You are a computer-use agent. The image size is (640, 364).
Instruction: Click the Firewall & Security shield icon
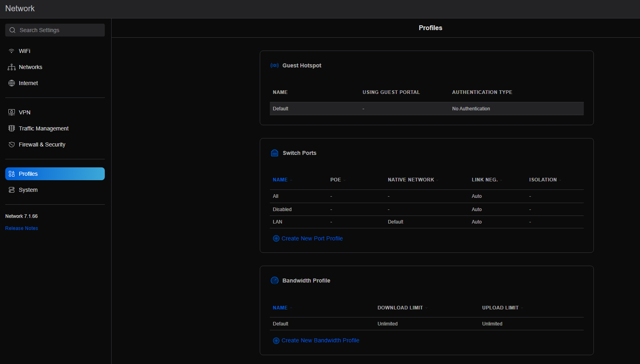(12, 144)
